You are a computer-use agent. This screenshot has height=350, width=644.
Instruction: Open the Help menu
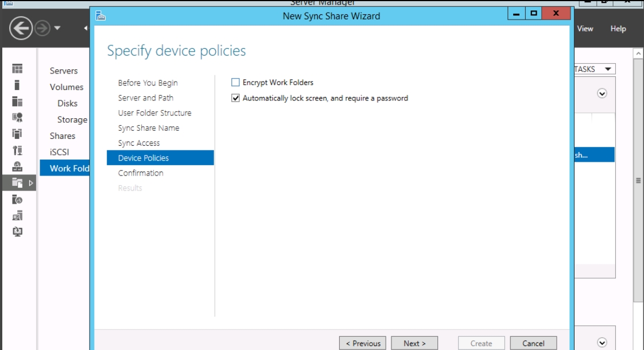tap(618, 29)
